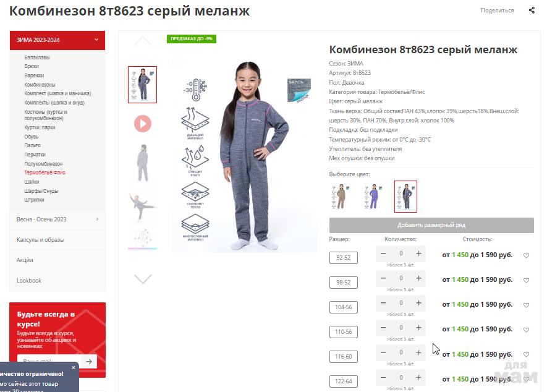Show previous thumbnails with up arrow

tap(143, 40)
